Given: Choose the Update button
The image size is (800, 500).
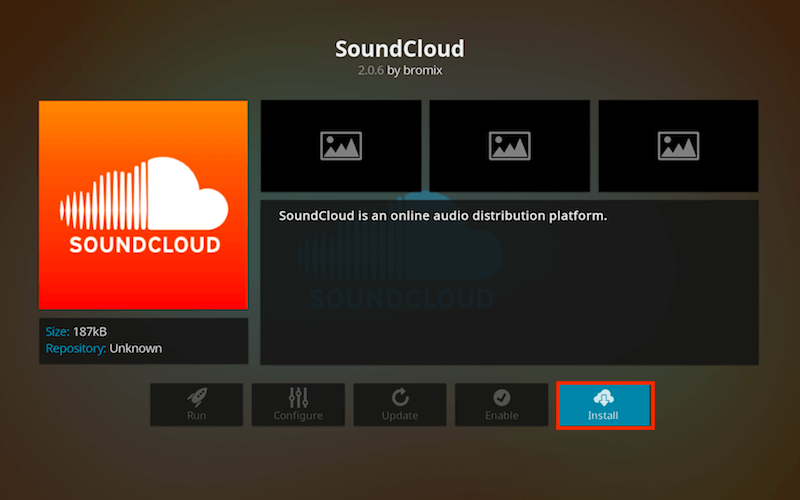Looking at the screenshot, I should [x=399, y=405].
